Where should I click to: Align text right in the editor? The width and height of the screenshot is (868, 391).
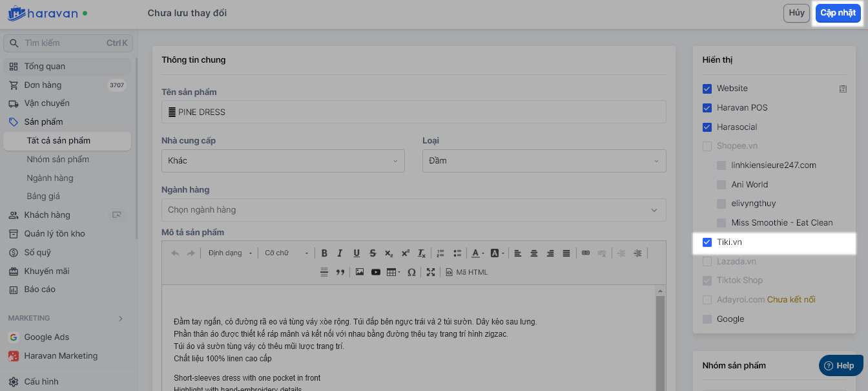coord(550,253)
